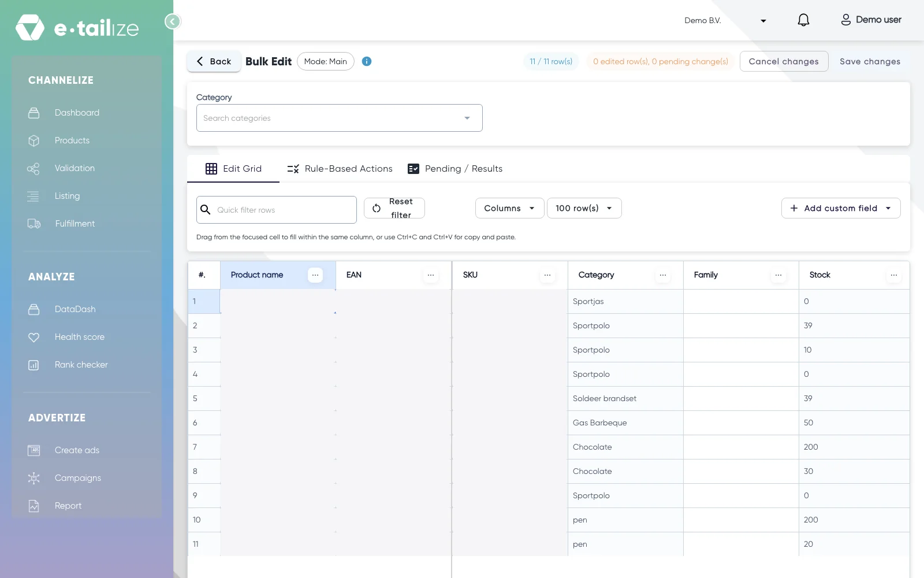
Task: Open Category column options menu
Action: 663,275
